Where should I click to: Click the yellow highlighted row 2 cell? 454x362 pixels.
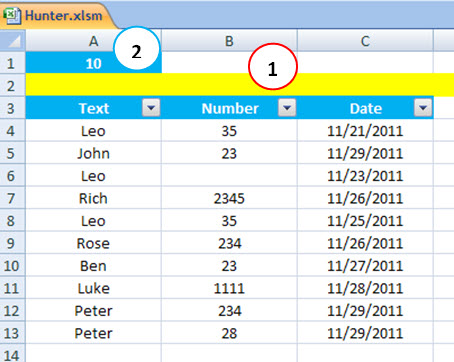click(240, 85)
